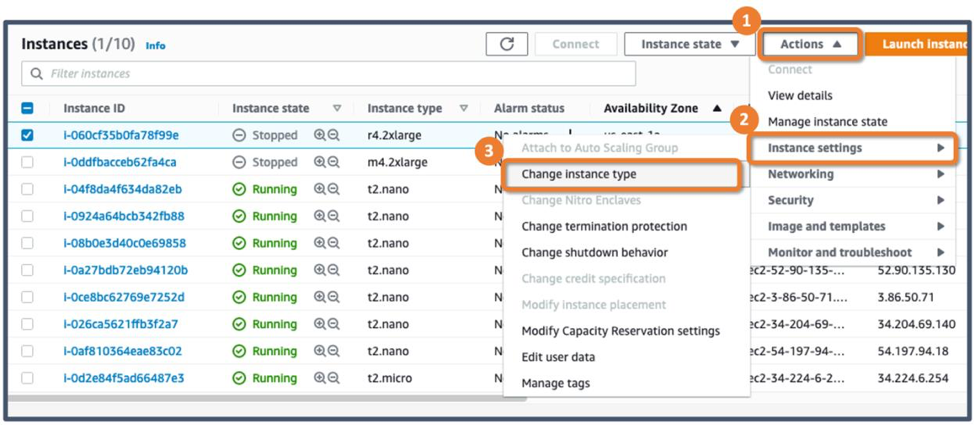Click the horizontal scrollbar below the table
Screen dimensions: 974x427
(x=265, y=397)
